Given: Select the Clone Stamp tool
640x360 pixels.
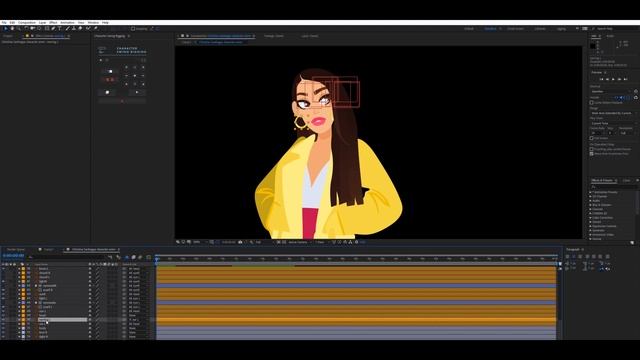Looking at the screenshot, I should click(74, 29).
